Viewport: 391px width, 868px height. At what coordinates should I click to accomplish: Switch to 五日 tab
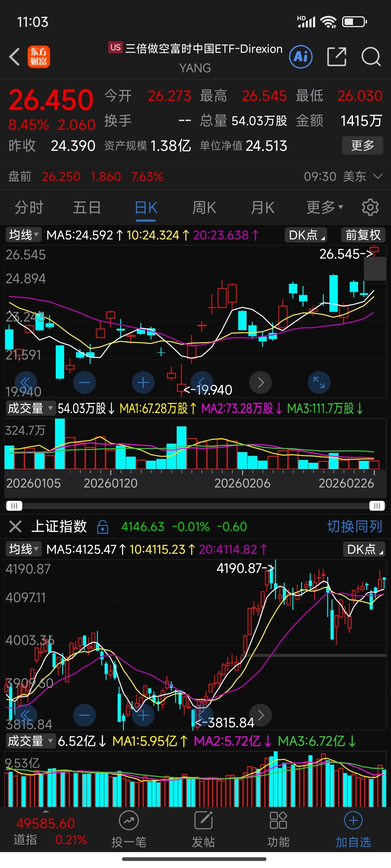click(87, 208)
